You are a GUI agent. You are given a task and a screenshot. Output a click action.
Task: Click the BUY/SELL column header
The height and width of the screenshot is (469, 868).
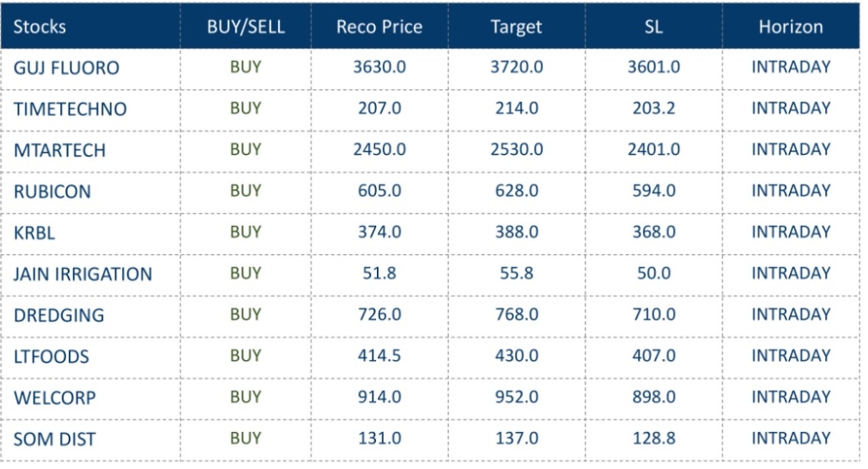(246, 27)
